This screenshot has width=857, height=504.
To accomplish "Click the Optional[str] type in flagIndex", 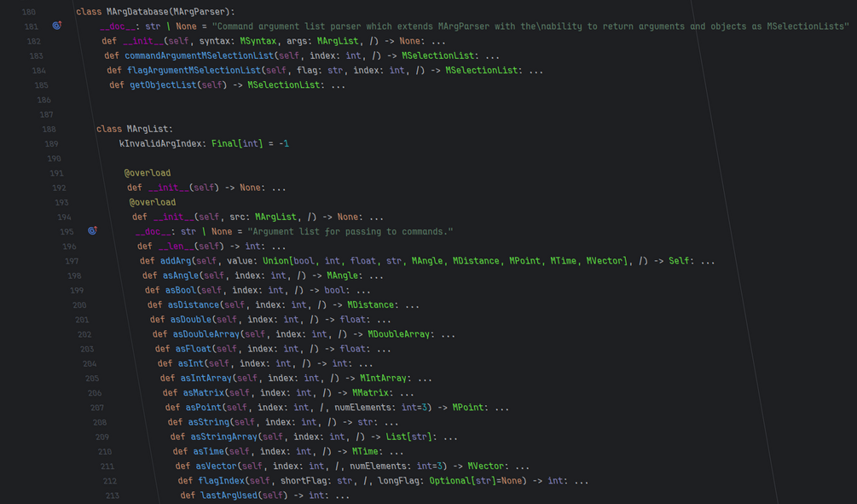I will (x=463, y=482).
